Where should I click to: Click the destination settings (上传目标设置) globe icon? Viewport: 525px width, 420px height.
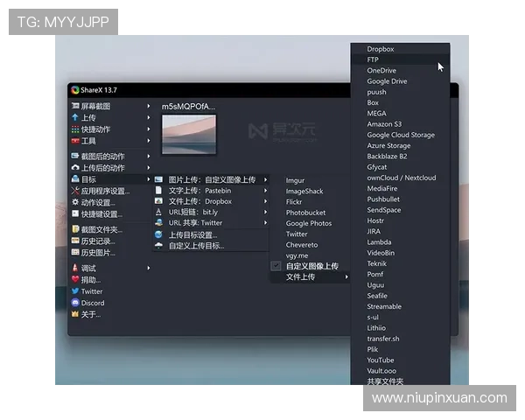[158, 234]
